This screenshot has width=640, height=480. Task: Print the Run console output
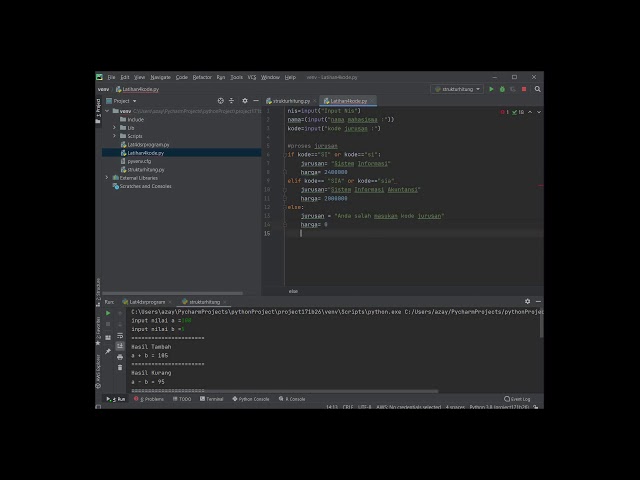120,357
